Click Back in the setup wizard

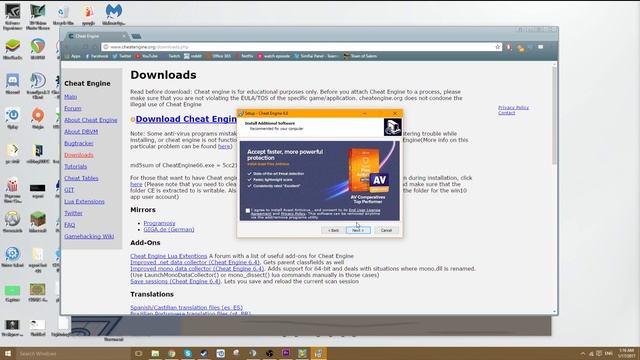[x=333, y=230]
